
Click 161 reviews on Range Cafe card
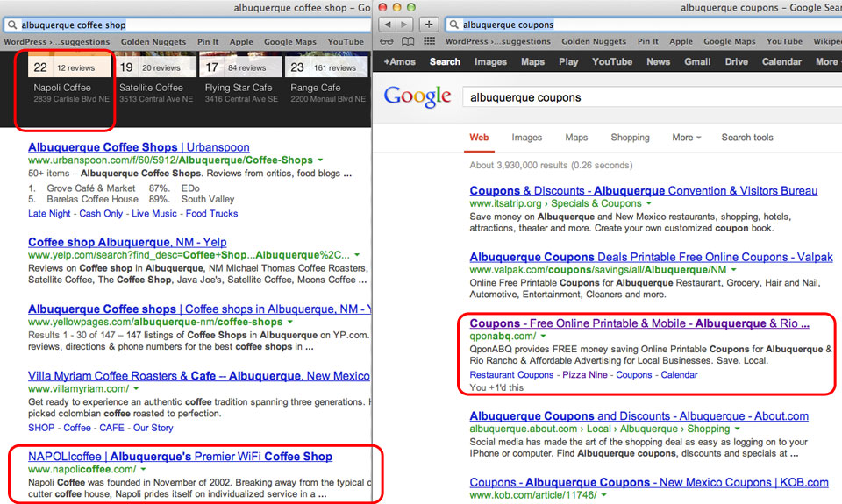click(335, 68)
